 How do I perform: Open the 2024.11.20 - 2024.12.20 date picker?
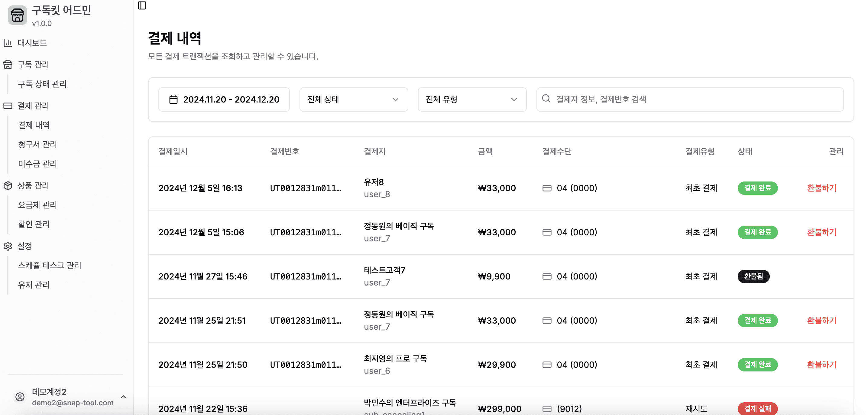(224, 100)
